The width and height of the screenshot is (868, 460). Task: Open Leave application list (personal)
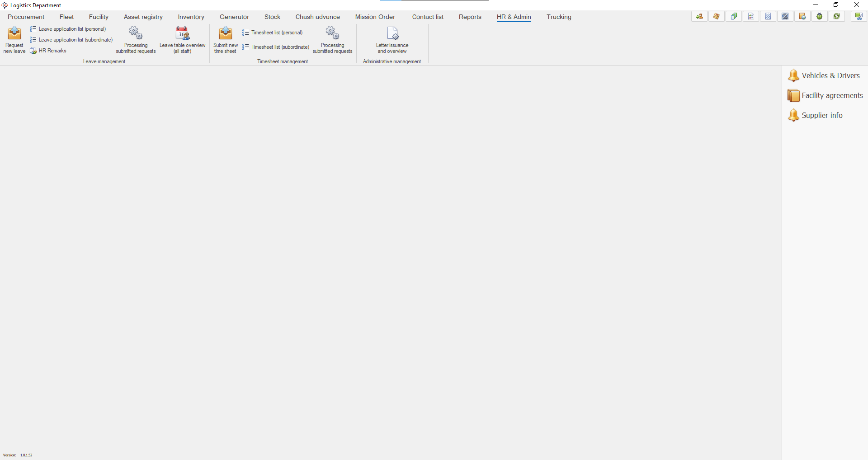[x=72, y=29]
